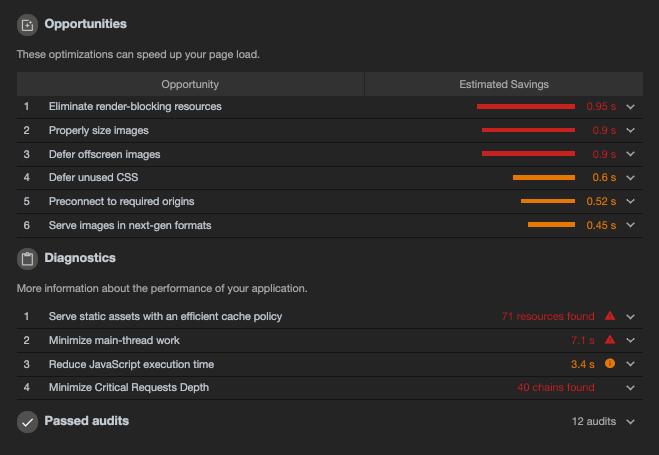Expand Preconnect to required origins chevron
The image size is (659, 455).
[630, 201]
